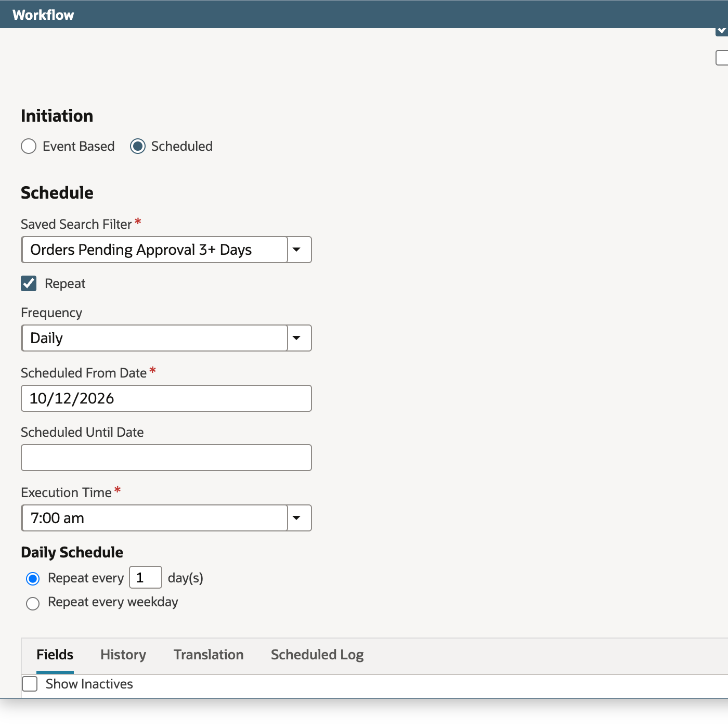Viewport: 728px width, 728px height.
Task: Click the Workflow title text
Action: 43,15
